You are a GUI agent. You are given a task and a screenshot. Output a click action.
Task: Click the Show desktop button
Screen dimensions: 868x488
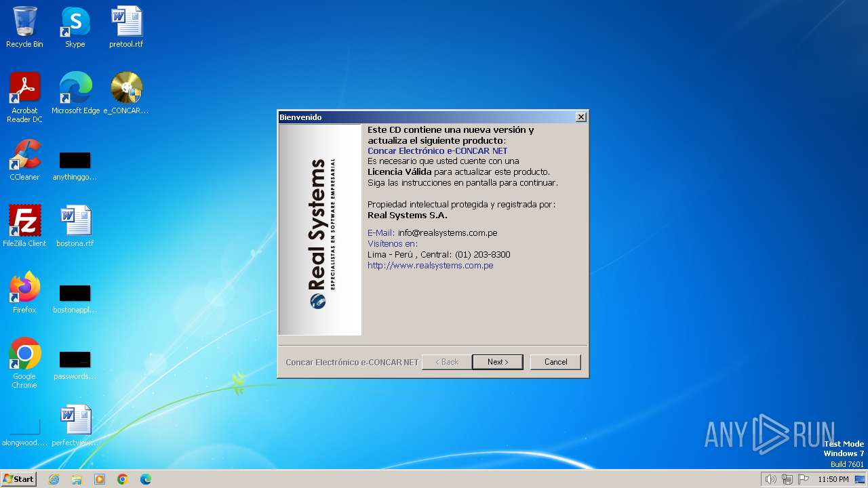[x=861, y=479]
